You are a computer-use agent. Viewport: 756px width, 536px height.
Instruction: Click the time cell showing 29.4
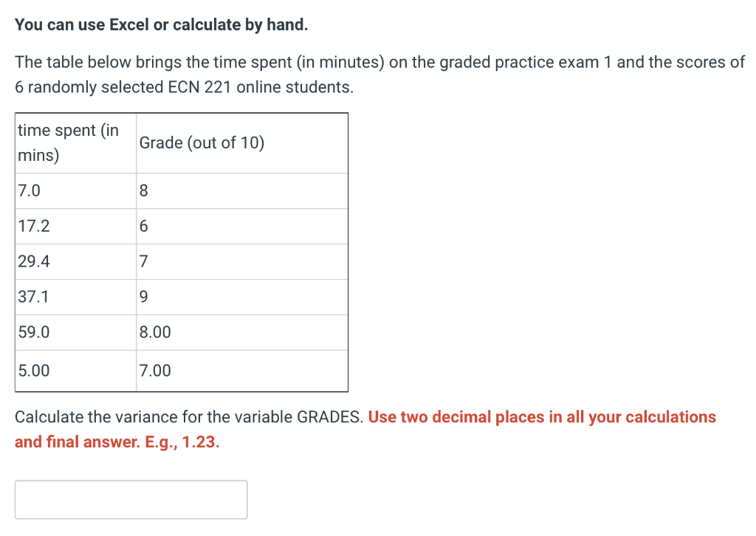(x=76, y=262)
